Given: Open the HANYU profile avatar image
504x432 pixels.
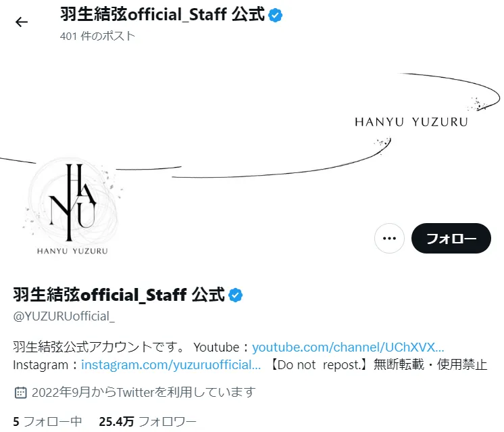Looking at the screenshot, I should [72, 206].
